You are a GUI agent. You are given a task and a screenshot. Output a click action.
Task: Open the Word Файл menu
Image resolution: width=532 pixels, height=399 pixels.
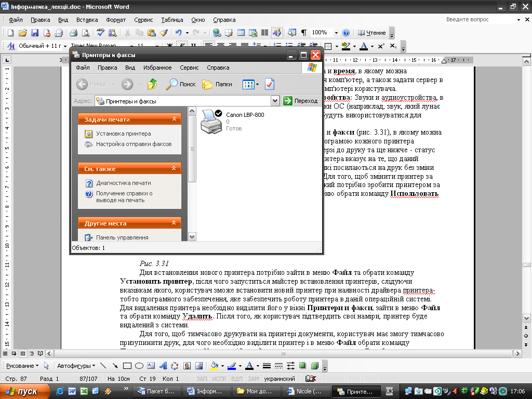point(16,20)
